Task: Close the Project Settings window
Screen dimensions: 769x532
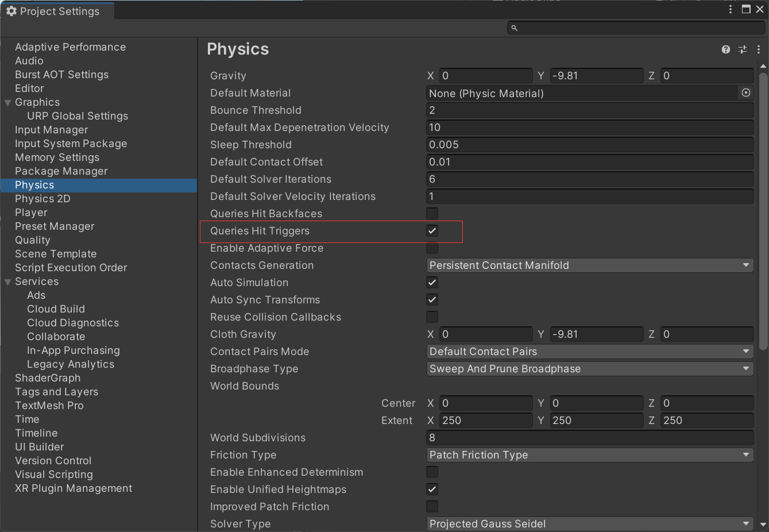Action: [x=760, y=9]
